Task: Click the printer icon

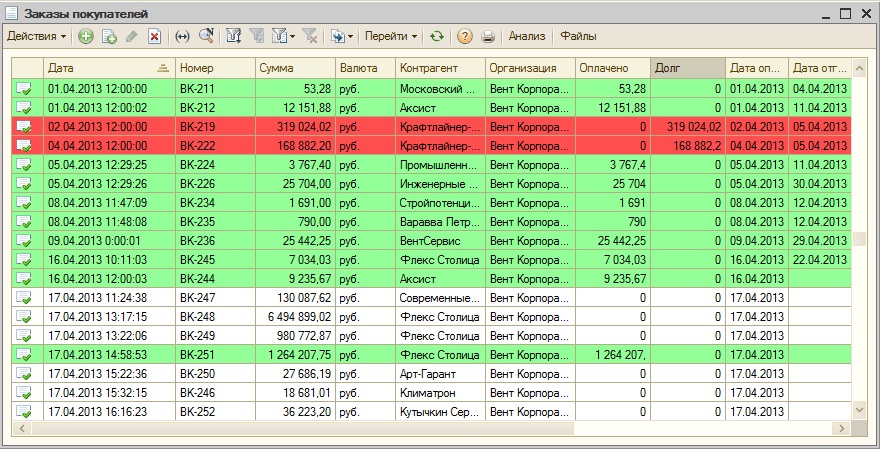Action: [x=488, y=37]
